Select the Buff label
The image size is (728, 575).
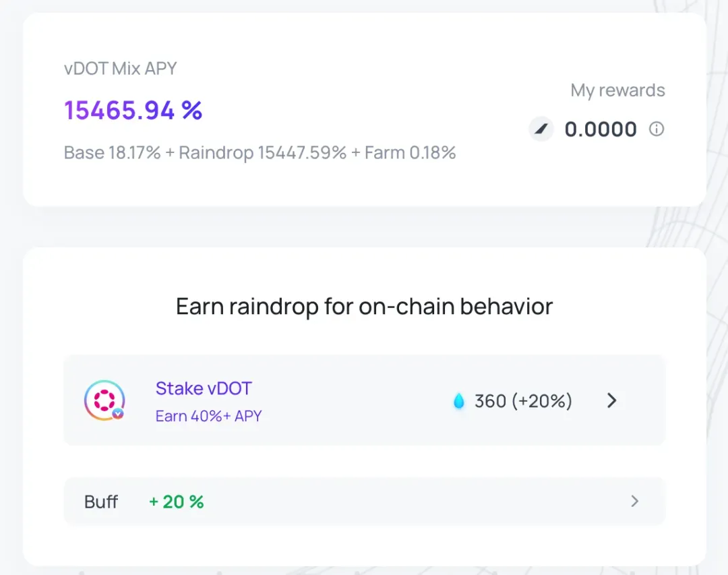(x=100, y=502)
